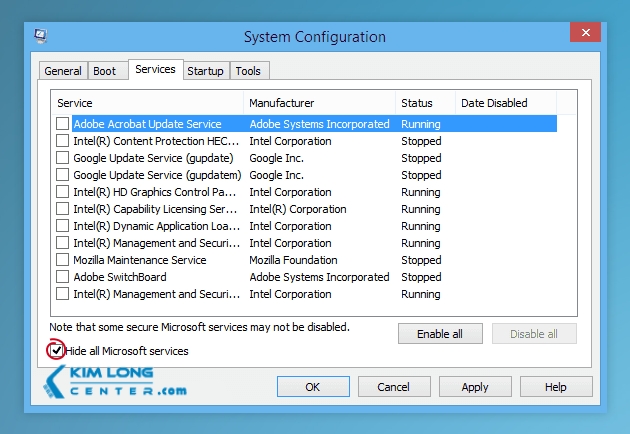
Task: Toggle the Hide all Microsoft services checkbox
Action: click(x=56, y=351)
